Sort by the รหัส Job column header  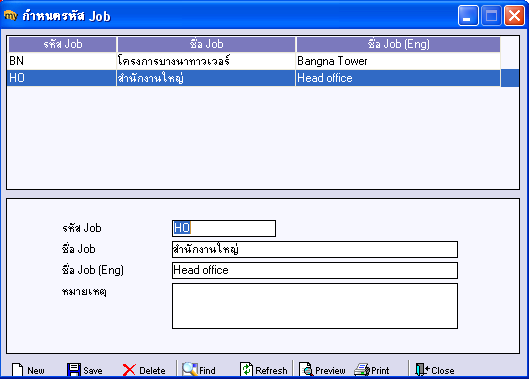62,44
